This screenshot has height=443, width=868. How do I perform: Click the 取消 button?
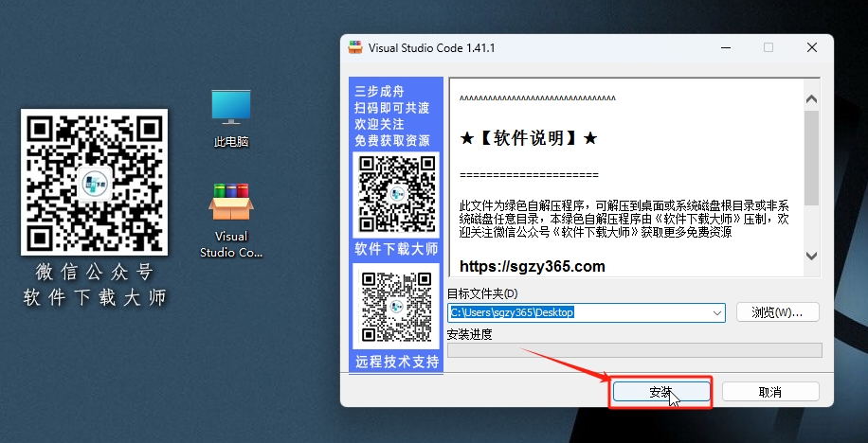[x=770, y=392]
